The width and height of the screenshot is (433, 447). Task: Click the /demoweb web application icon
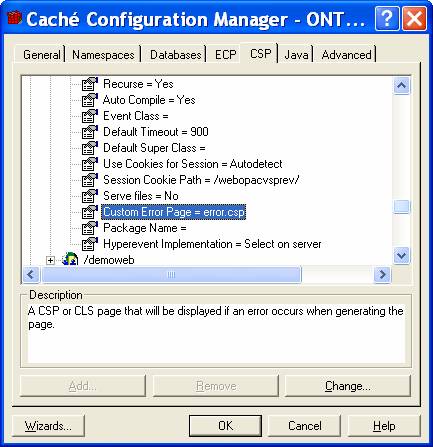click(x=70, y=260)
